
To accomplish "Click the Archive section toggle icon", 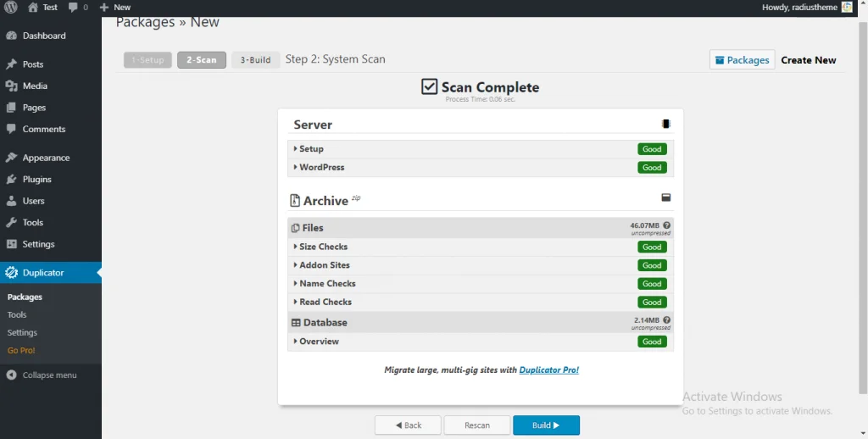I will [x=666, y=197].
